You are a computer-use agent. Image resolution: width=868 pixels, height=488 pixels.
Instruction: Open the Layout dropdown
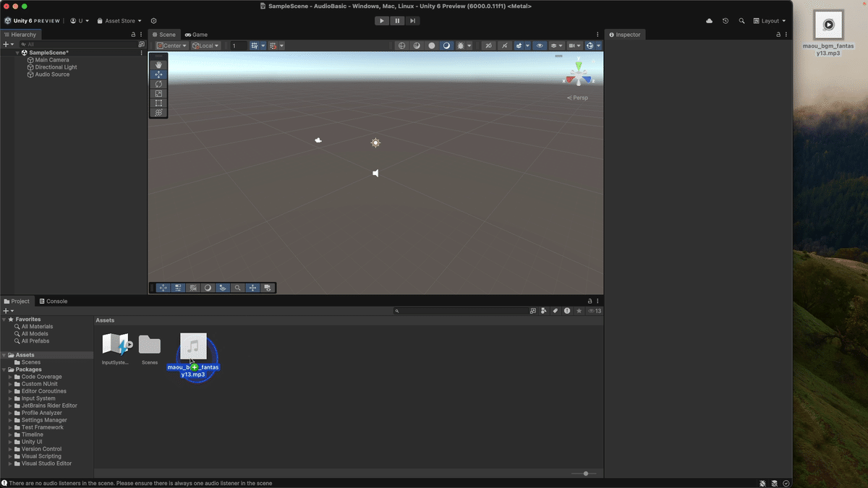point(769,21)
